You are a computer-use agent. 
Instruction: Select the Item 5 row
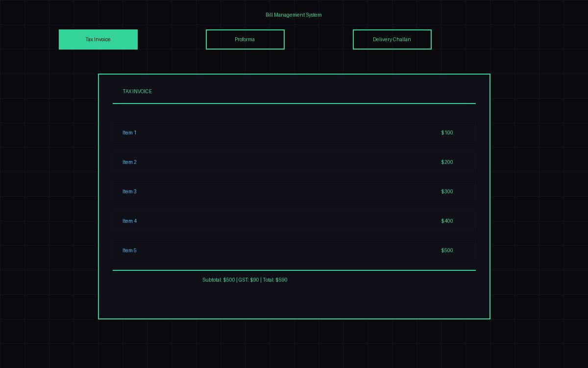[x=294, y=250]
